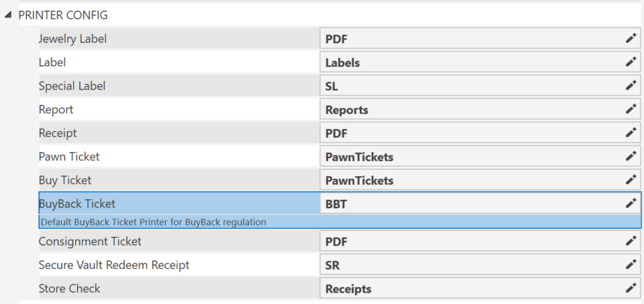Select the PRINTER CONFIG header text

(63, 15)
